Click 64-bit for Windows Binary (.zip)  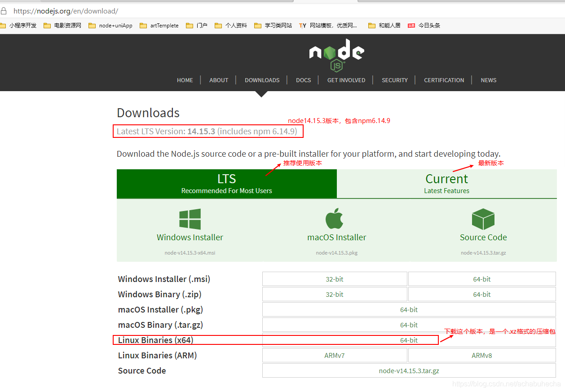click(482, 294)
